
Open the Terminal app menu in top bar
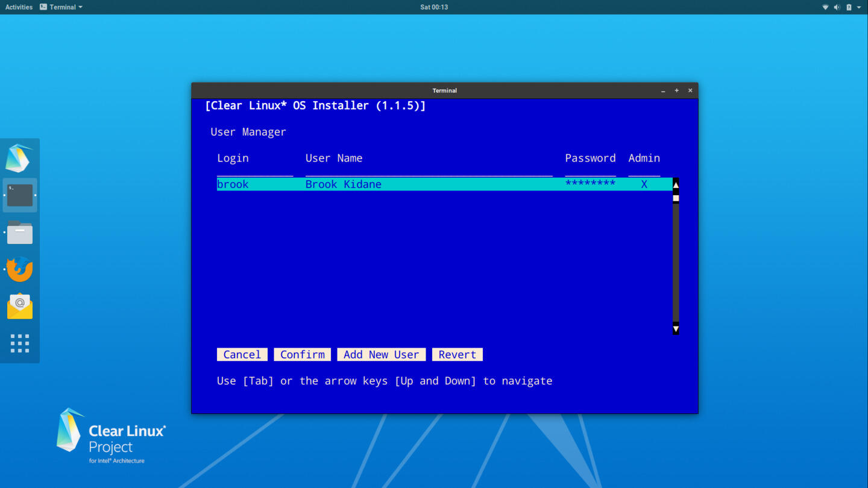point(61,7)
